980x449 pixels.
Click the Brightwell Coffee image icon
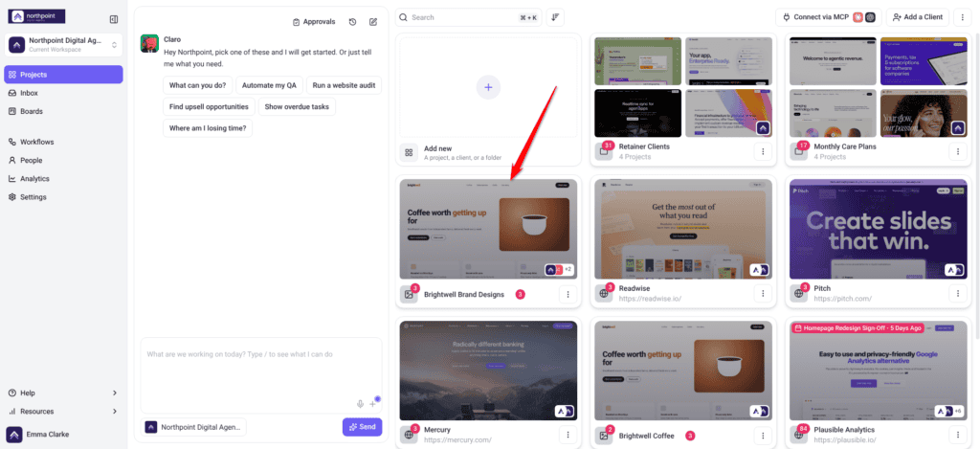pos(604,435)
